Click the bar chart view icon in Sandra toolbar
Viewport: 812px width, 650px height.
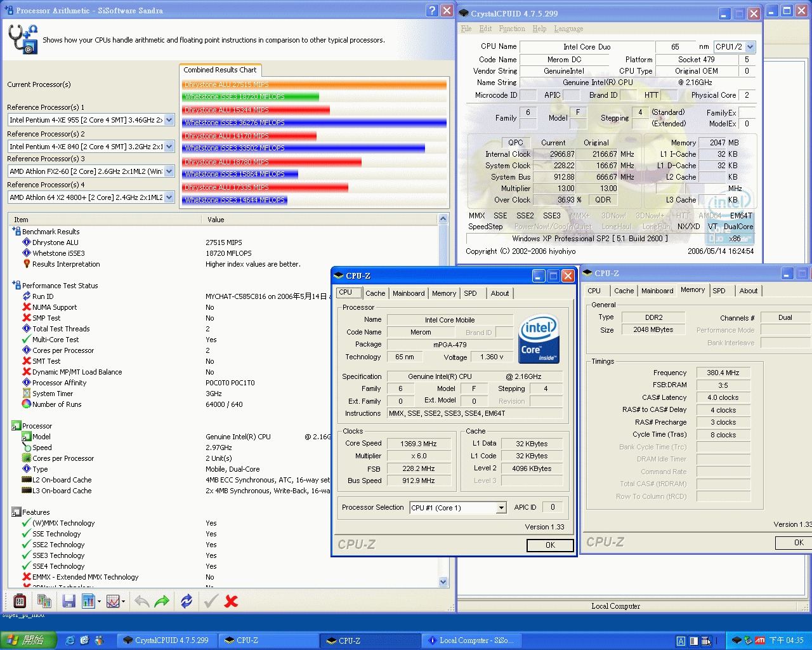(88, 600)
